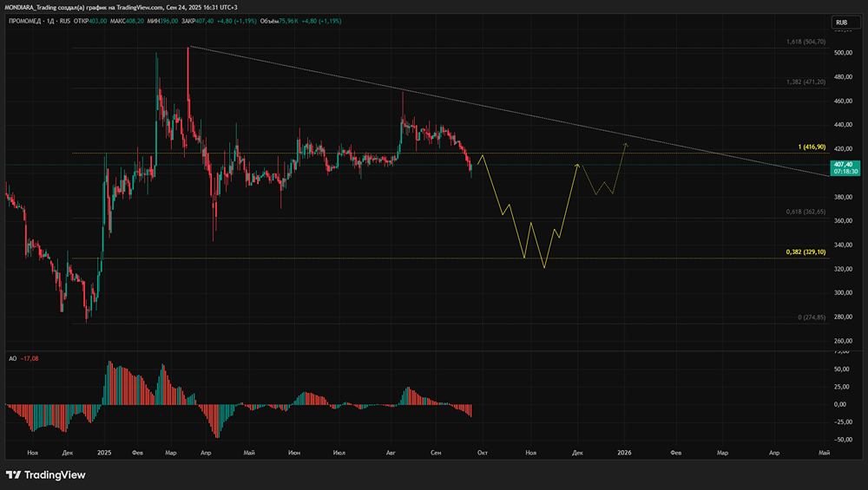868x490 pixels.
Task: Click the AO value −17,08
Action: tap(30, 358)
